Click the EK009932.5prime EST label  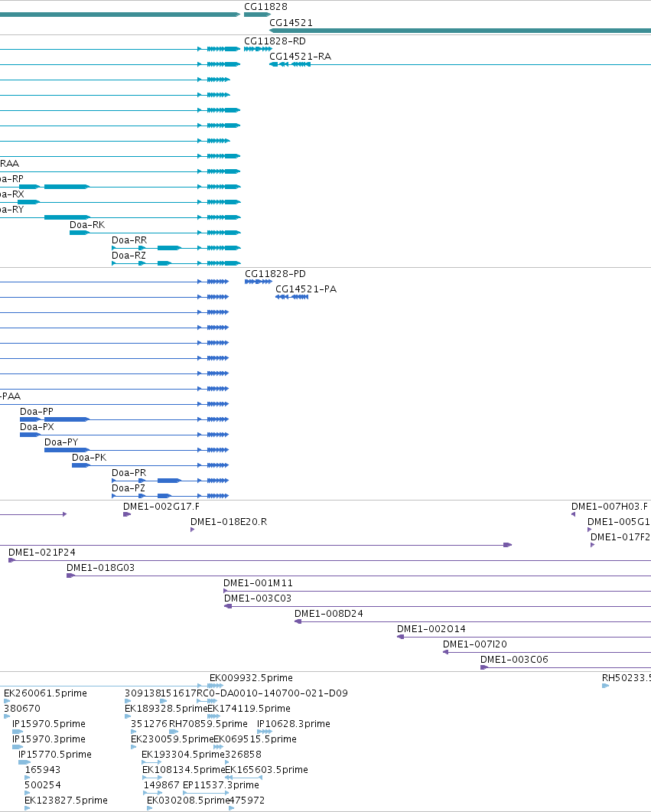click(251, 678)
